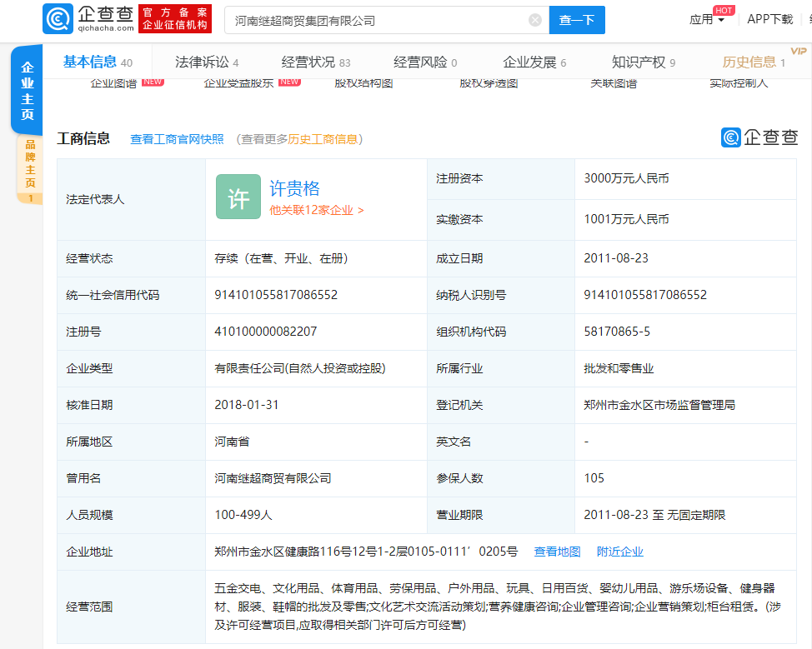This screenshot has height=649, width=812.
Task: Select industry value 批发和零售业
Action: [619, 368]
